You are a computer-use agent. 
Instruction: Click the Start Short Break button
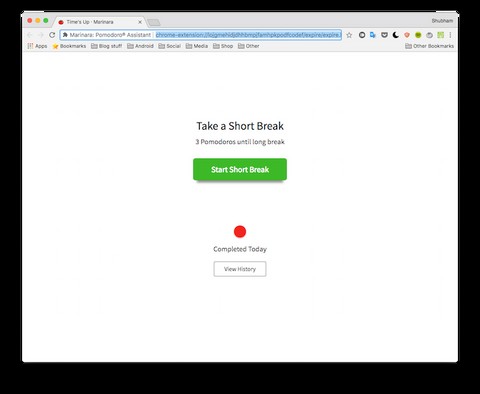coord(240,169)
